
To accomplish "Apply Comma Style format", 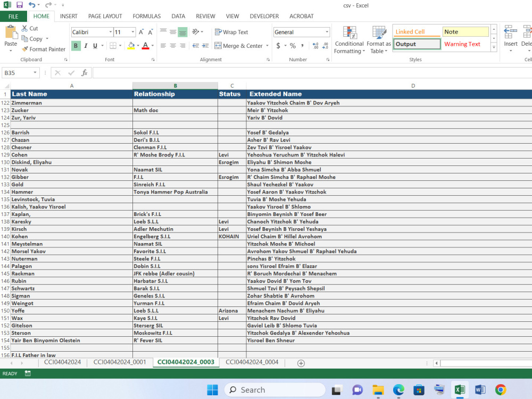I will click(302, 45).
